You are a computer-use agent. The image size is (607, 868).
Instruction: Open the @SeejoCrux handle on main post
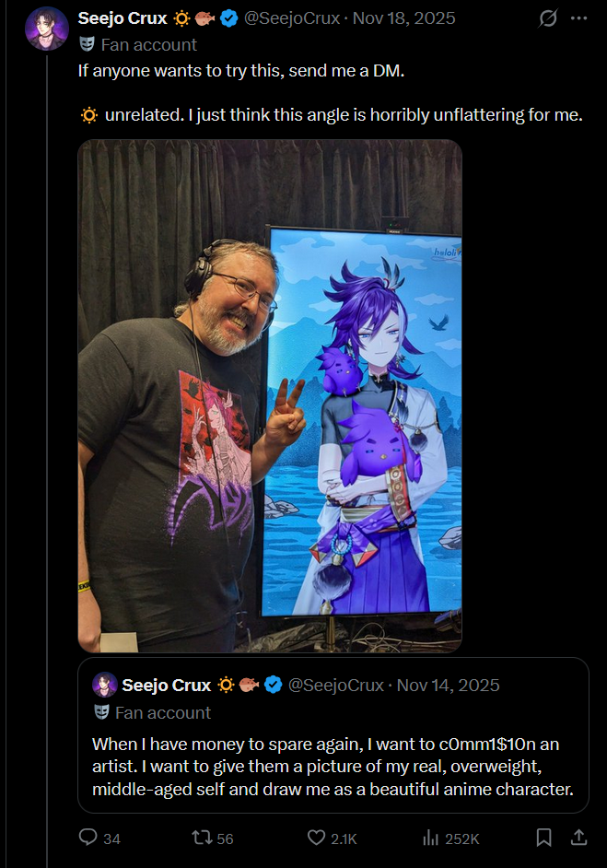pyautogui.click(x=292, y=18)
